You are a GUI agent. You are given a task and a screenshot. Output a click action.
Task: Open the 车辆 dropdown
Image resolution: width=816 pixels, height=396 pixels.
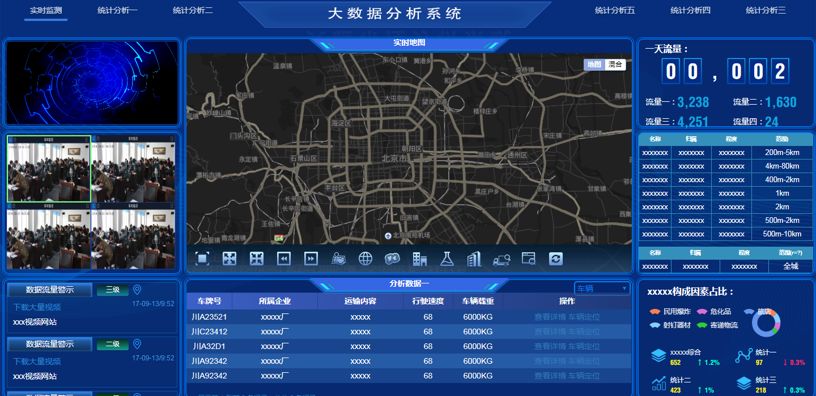tap(602, 288)
